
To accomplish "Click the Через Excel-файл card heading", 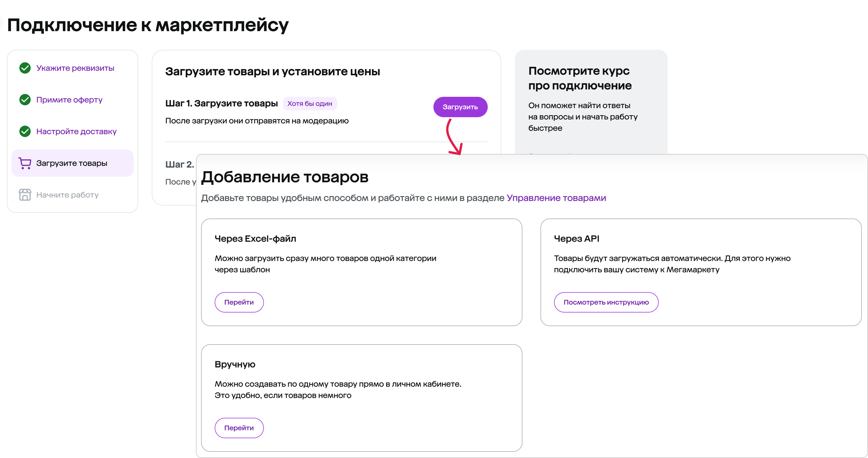I will point(255,239).
